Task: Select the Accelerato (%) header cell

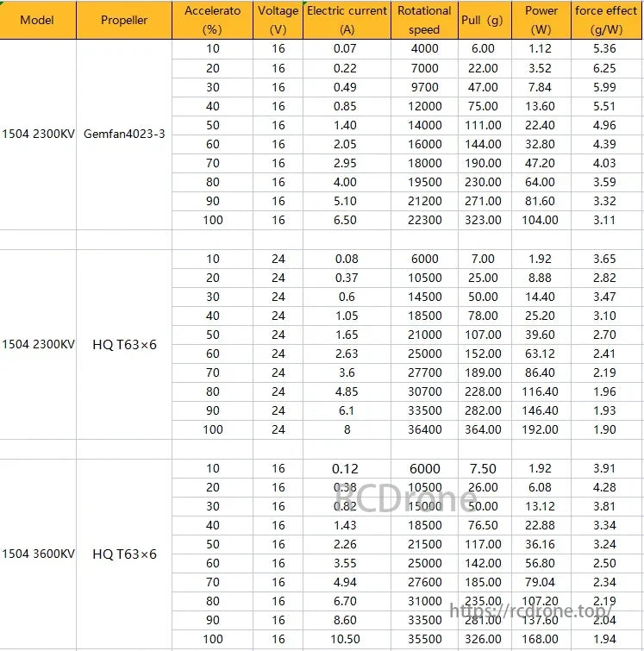Action: pyautogui.click(x=212, y=20)
